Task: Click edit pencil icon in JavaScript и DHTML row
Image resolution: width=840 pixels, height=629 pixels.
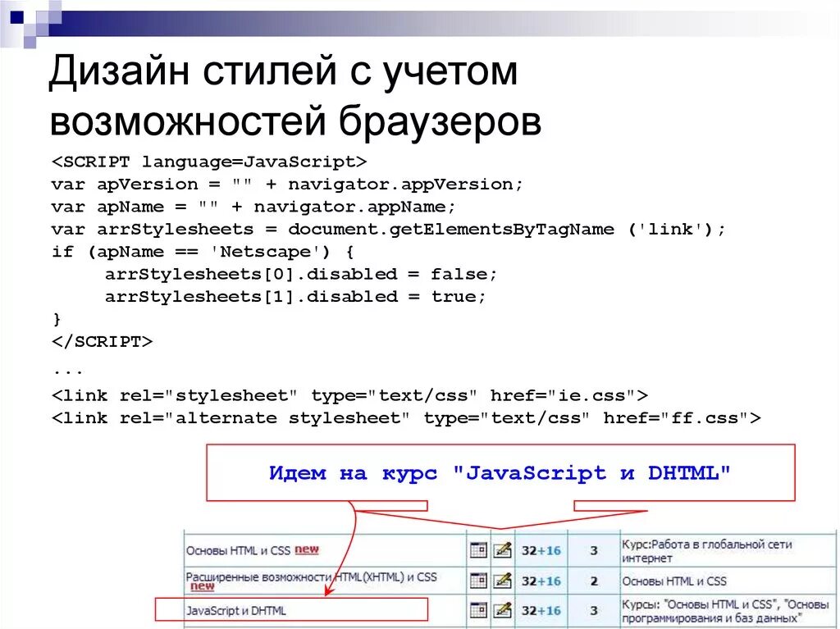Action: pos(502,609)
